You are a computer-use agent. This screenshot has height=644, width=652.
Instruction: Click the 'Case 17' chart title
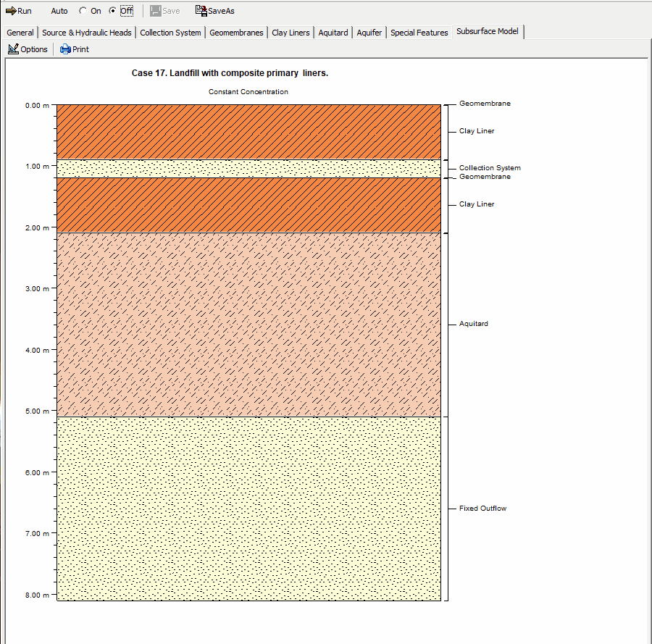tap(230, 72)
